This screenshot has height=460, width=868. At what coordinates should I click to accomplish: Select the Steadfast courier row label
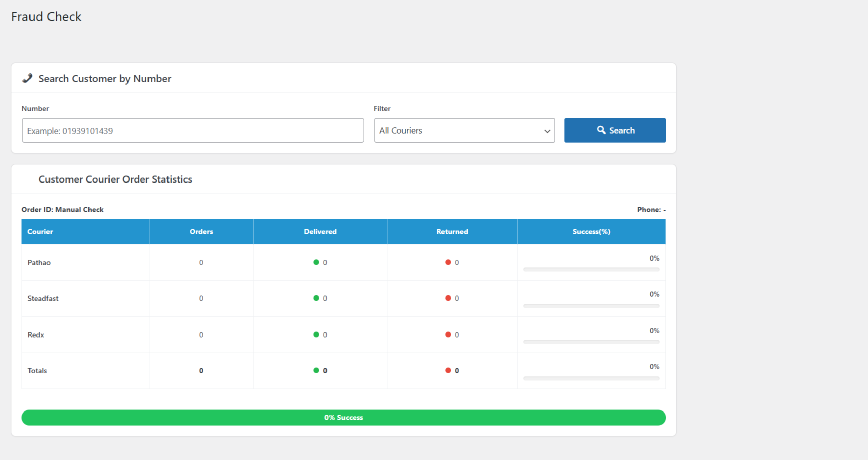pyautogui.click(x=43, y=298)
